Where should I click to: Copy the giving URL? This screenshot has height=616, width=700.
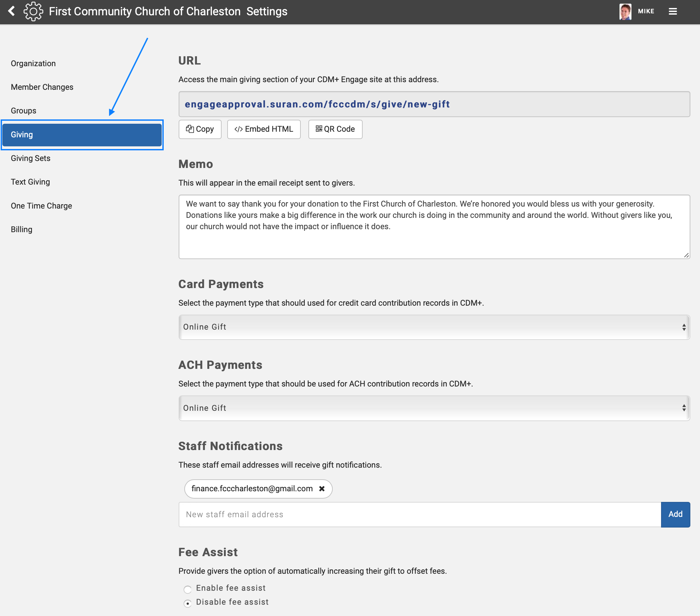tap(200, 129)
